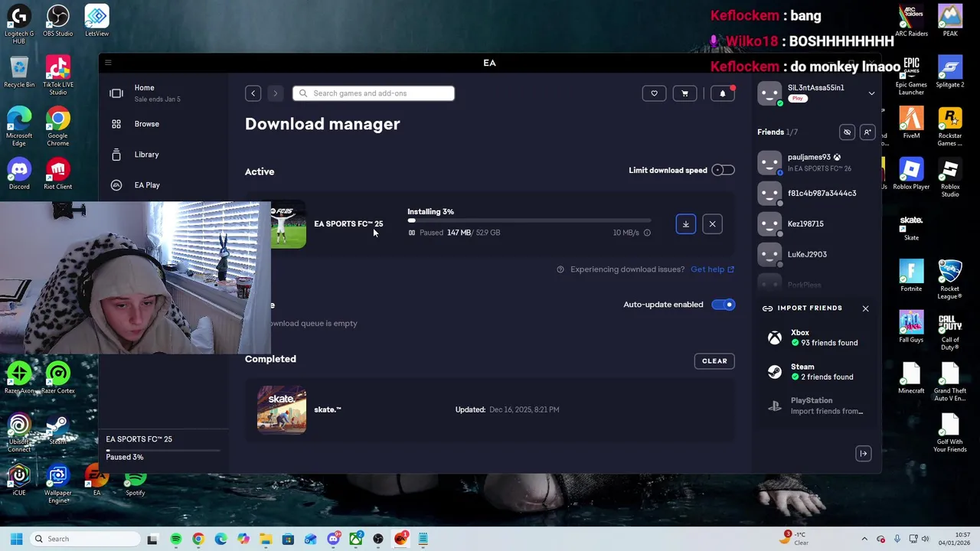Resume the EA SPORTS FC 25 download
The height and width of the screenshot is (551, 980).
click(686, 224)
